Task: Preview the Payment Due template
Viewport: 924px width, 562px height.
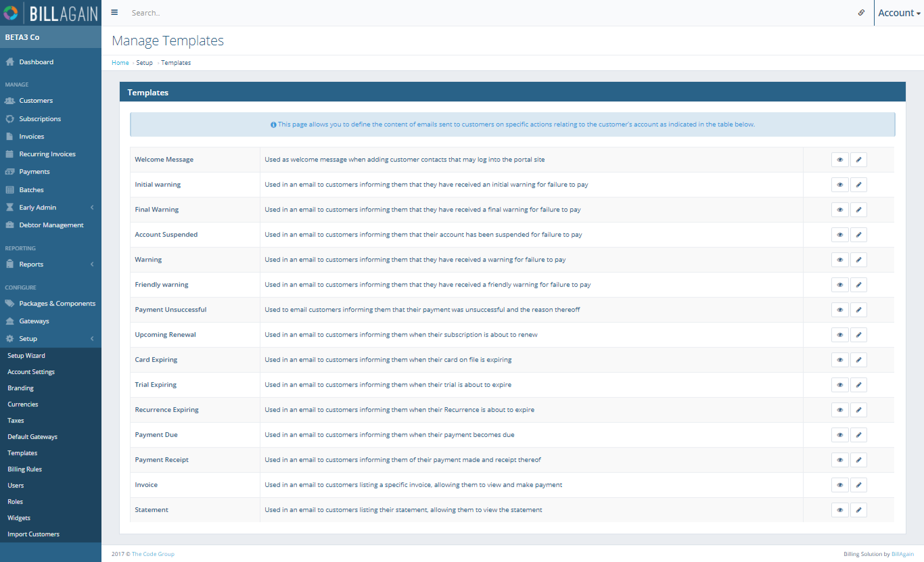Action: [x=839, y=435]
